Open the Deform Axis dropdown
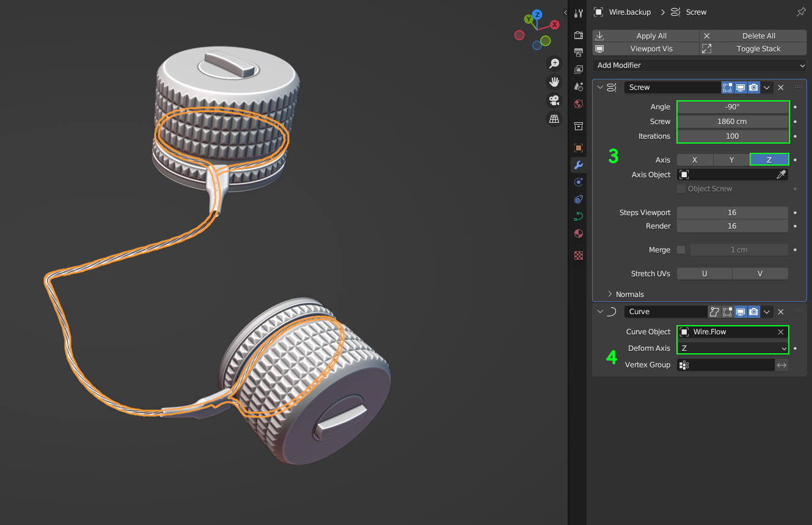This screenshot has height=525, width=812. pyautogui.click(x=733, y=348)
